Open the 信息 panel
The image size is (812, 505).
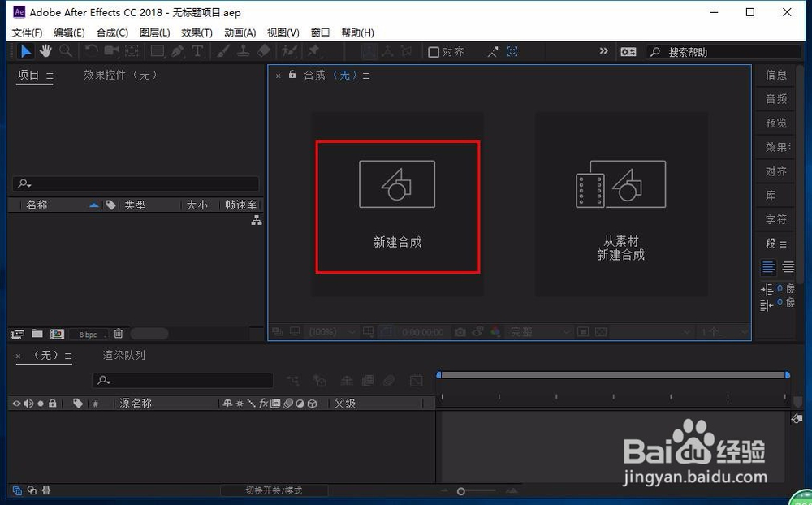[x=775, y=76]
